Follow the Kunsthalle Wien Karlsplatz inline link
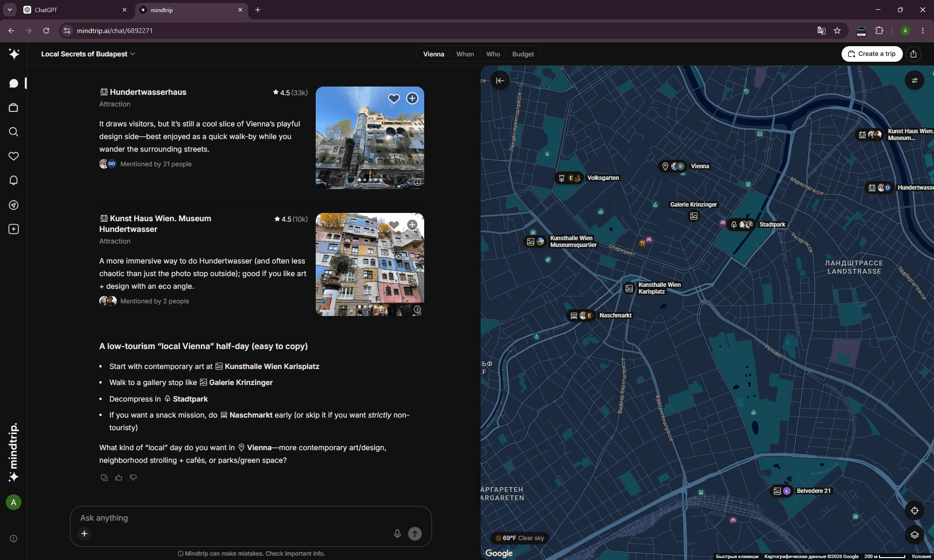The image size is (934, 560). 272,367
